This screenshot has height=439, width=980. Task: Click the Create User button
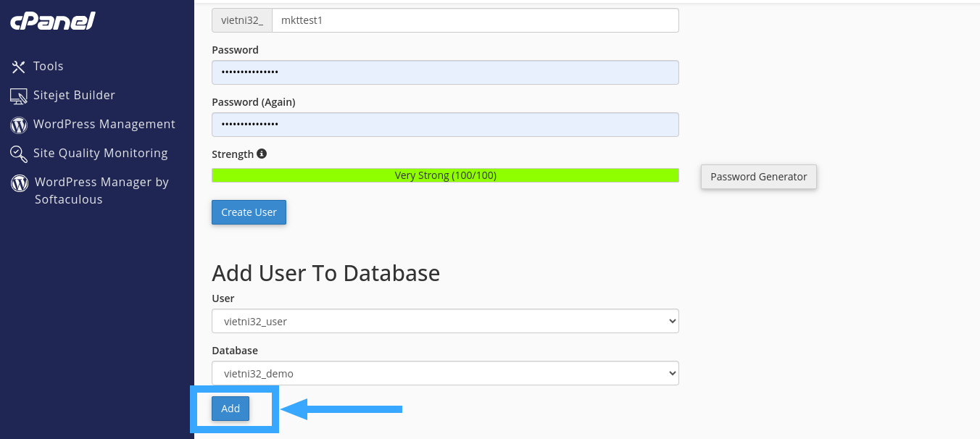pos(249,212)
